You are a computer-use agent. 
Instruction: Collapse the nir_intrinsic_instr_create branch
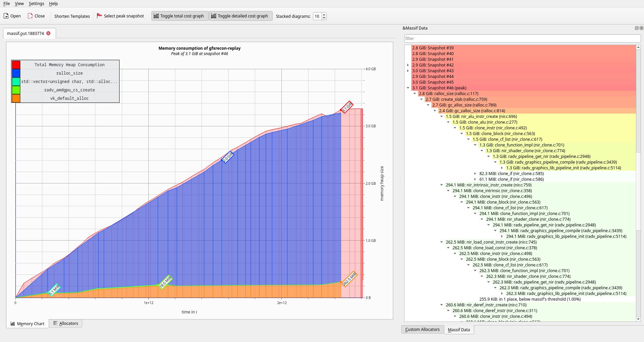(442, 185)
